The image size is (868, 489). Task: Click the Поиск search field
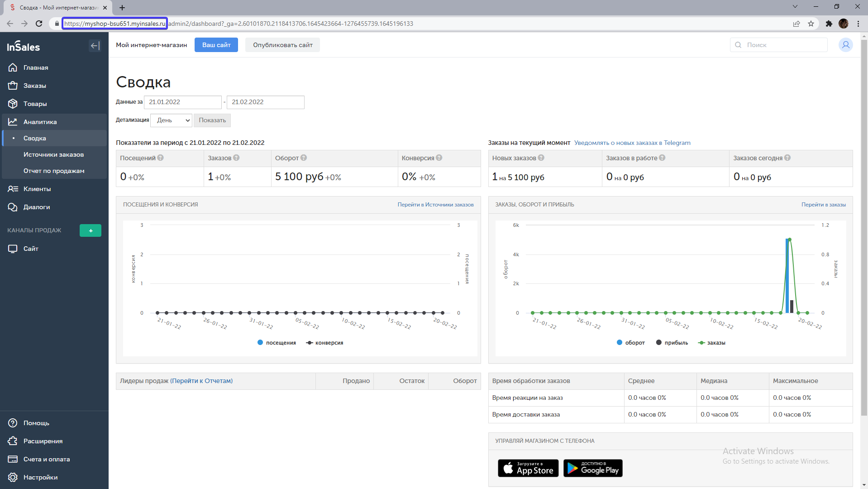pos(778,45)
